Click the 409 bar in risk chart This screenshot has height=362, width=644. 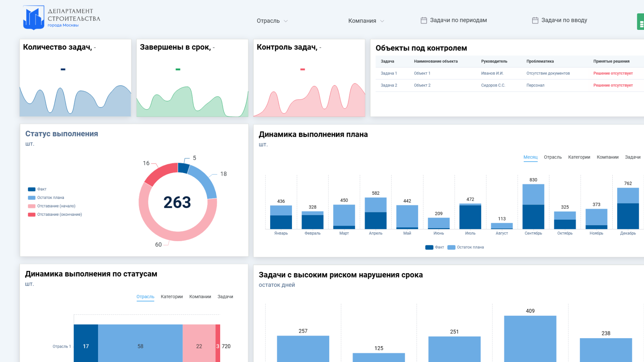[530, 339]
